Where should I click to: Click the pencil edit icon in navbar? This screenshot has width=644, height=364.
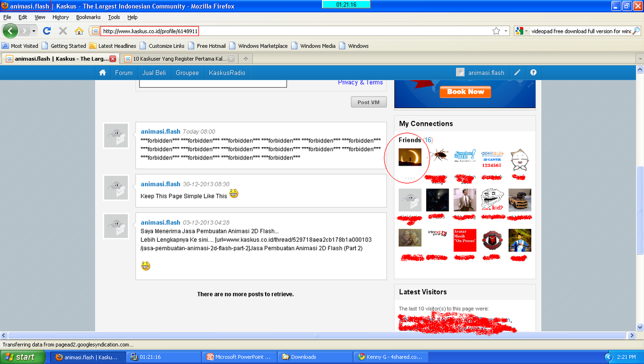point(517,72)
